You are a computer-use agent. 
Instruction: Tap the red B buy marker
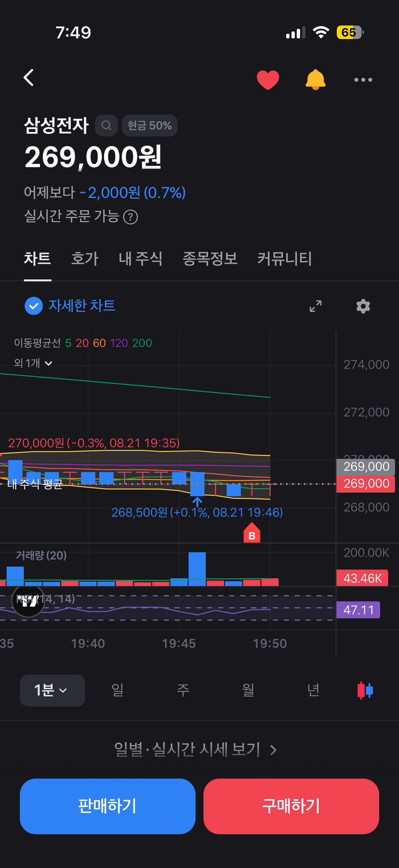[252, 533]
